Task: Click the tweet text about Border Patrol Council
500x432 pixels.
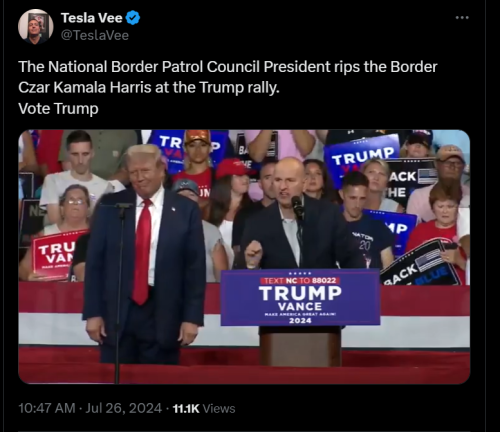Action: (x=228, y=77)
